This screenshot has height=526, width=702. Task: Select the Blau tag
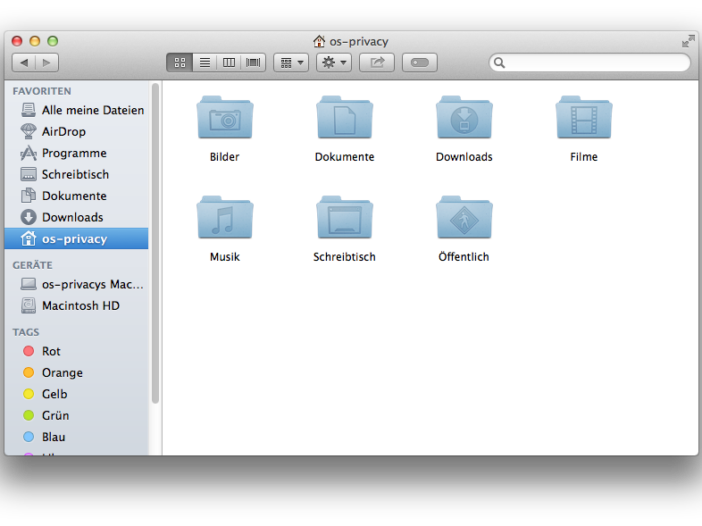[x=77, y=437]
